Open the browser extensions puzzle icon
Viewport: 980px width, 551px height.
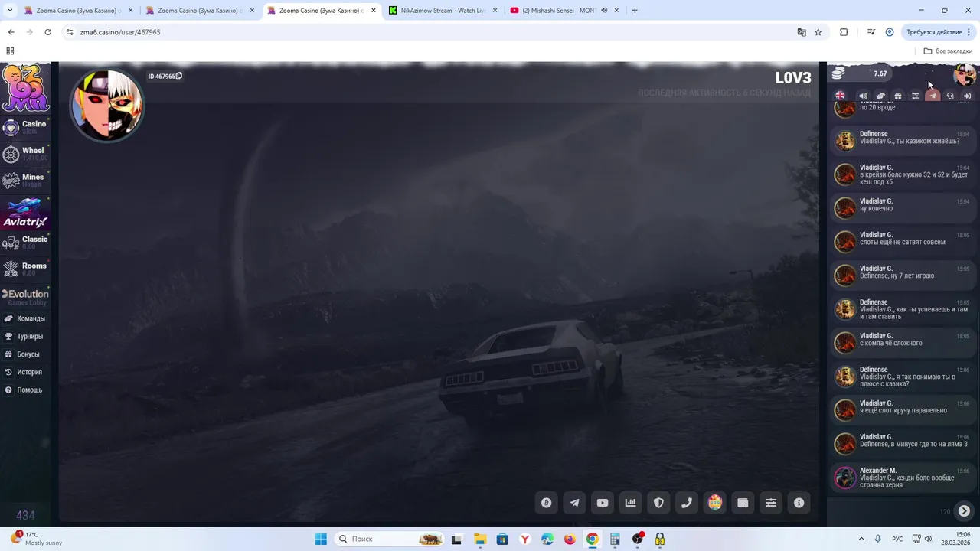(x=844, y=32)
